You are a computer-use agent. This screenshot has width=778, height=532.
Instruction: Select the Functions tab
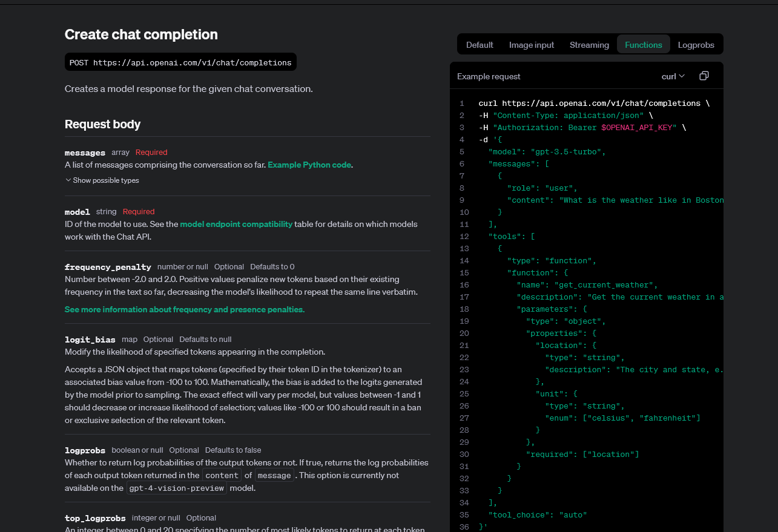coord(643,44)
